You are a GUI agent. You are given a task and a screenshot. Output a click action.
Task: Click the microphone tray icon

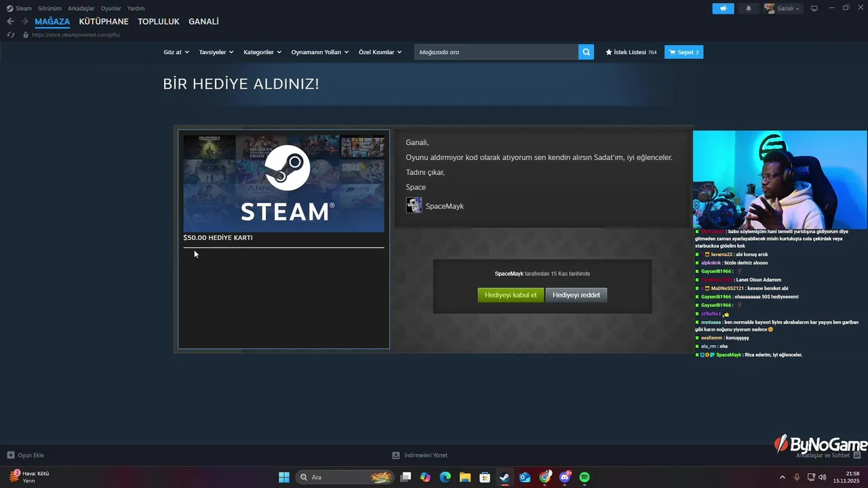797,477
